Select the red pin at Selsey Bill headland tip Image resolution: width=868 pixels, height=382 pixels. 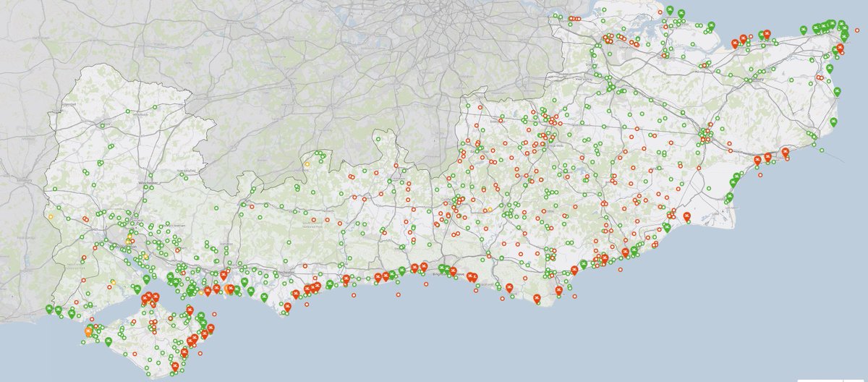point(287,307)
